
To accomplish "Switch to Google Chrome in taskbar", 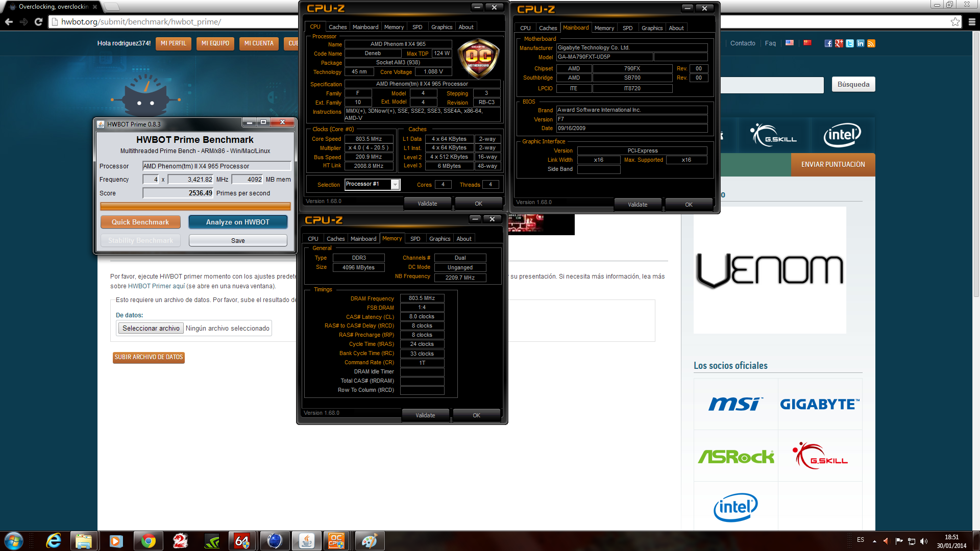I will (x=148, y=541).
